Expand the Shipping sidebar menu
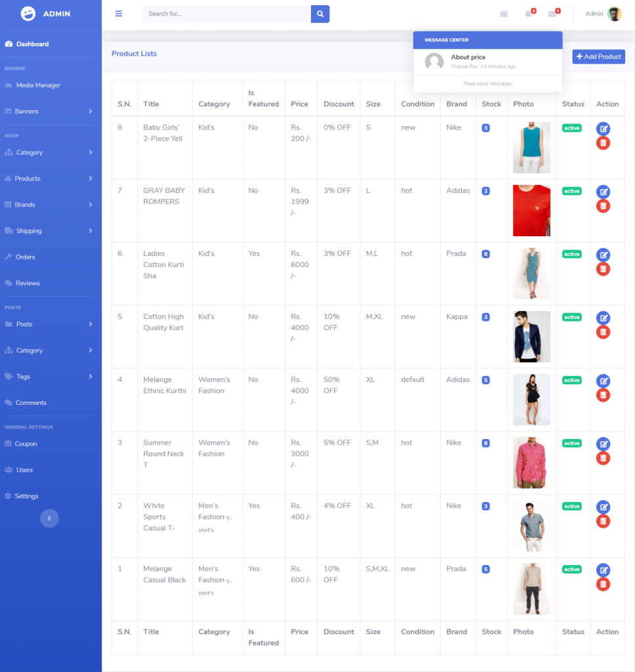 tap(49, 230)
